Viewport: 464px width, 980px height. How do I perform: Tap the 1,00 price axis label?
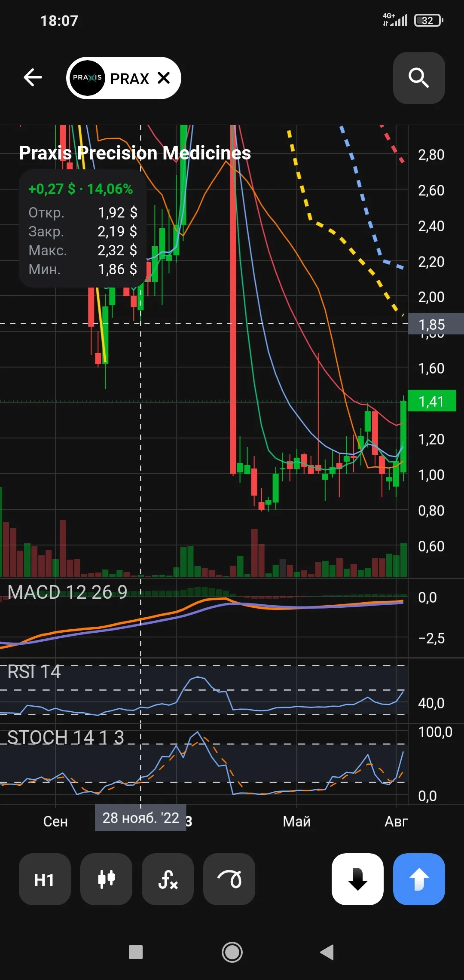pos(431,475)
